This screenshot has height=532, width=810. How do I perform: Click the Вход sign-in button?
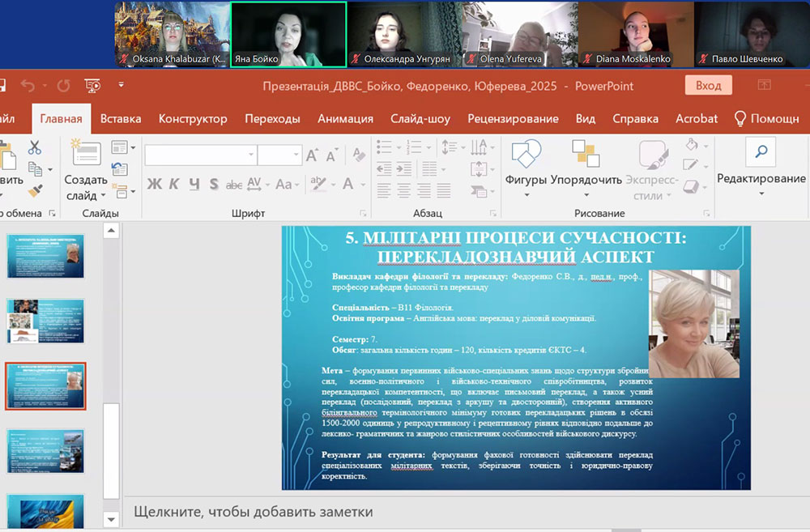(708, 86)
